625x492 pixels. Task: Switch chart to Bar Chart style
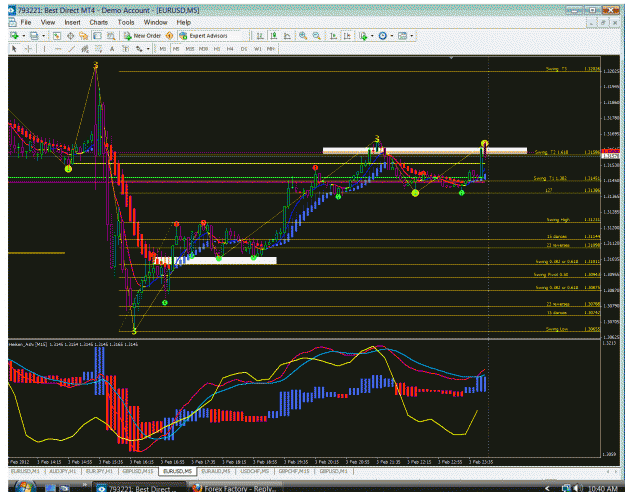coord(260,36)
